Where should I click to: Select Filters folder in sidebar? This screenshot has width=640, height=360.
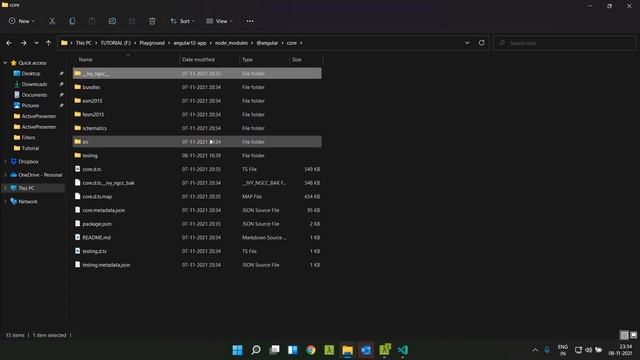tap(28, 138)
